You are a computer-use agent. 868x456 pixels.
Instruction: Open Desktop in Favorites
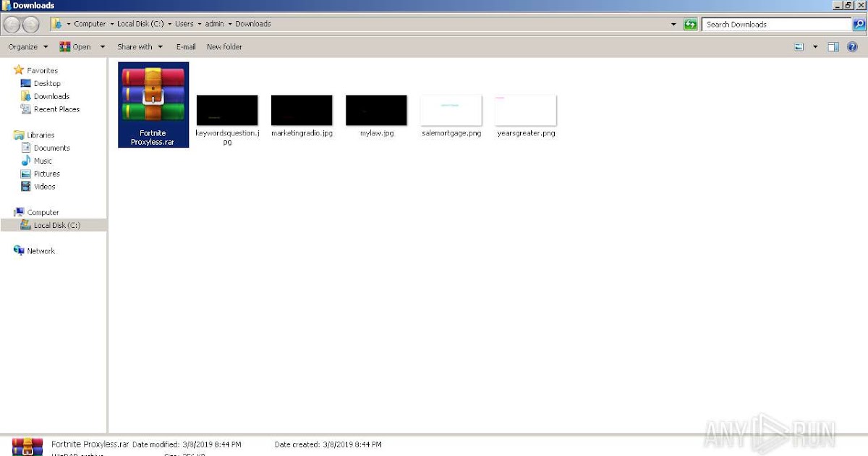tap(47, 83)
